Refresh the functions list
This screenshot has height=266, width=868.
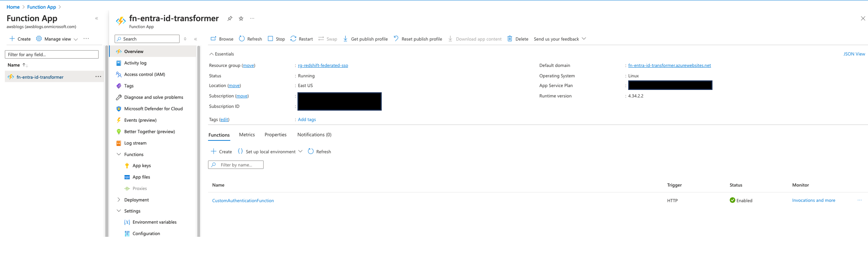coord(319,152)
